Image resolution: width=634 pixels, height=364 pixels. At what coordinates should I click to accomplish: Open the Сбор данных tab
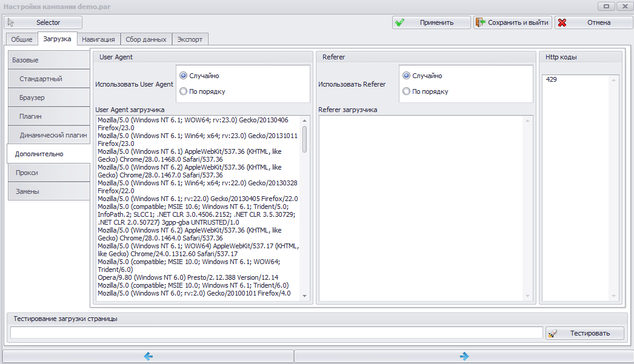tap(146, 39)
